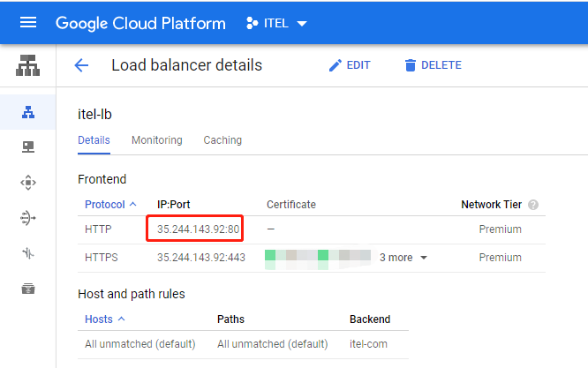The image size is (588, 368).
Task: Sort frontend table by Protocol column
Action: 105,205
